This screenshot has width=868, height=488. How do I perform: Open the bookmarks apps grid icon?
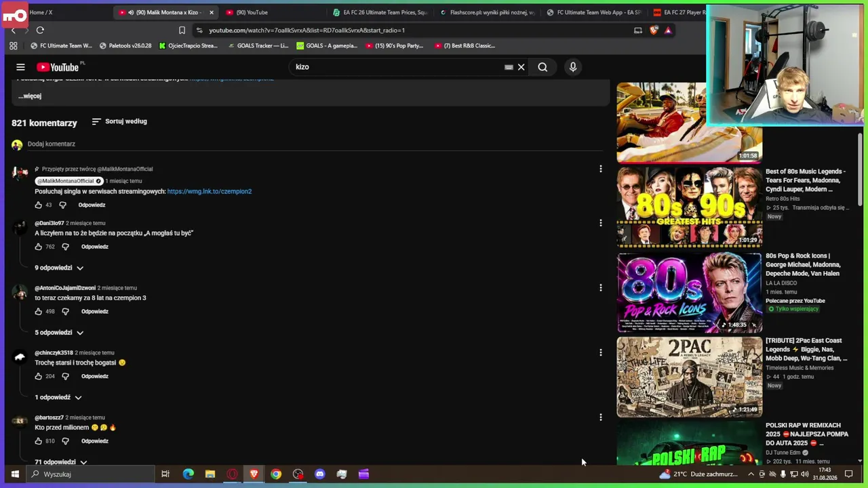[13, 45]
